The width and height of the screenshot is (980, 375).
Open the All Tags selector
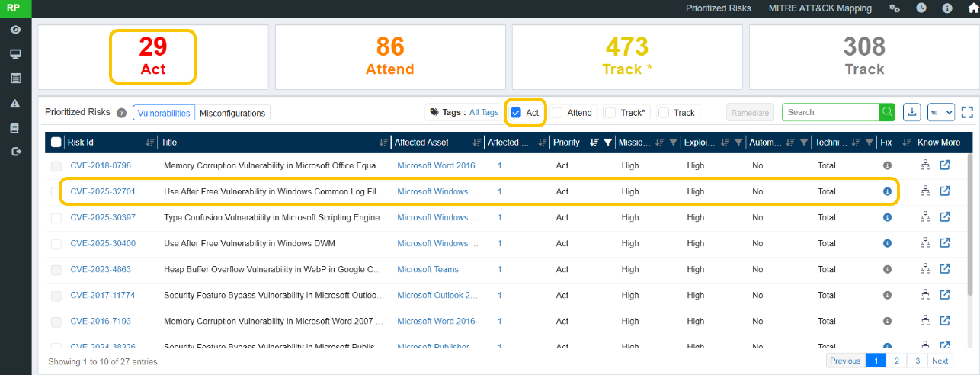click(484, 112)
